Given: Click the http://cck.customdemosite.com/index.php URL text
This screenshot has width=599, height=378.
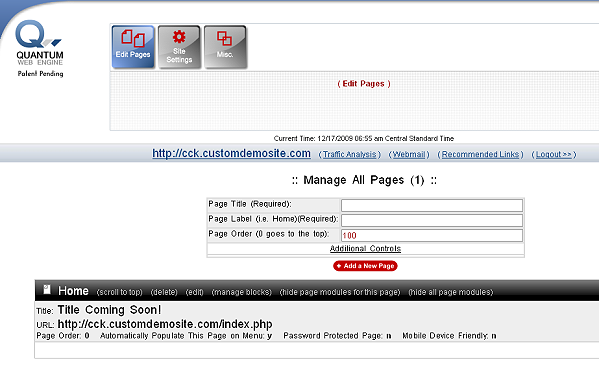Looking at the screenshot, I should click(165, 324).
